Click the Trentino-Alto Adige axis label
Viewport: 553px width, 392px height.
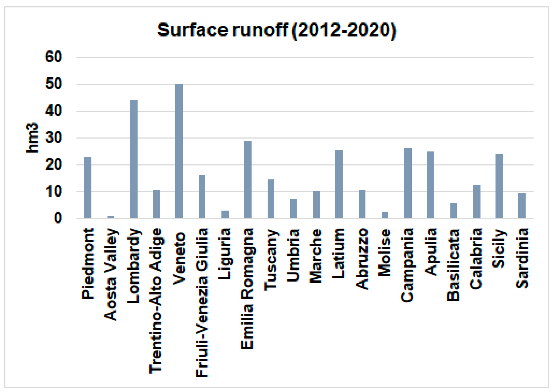click(x=156, y=301)
